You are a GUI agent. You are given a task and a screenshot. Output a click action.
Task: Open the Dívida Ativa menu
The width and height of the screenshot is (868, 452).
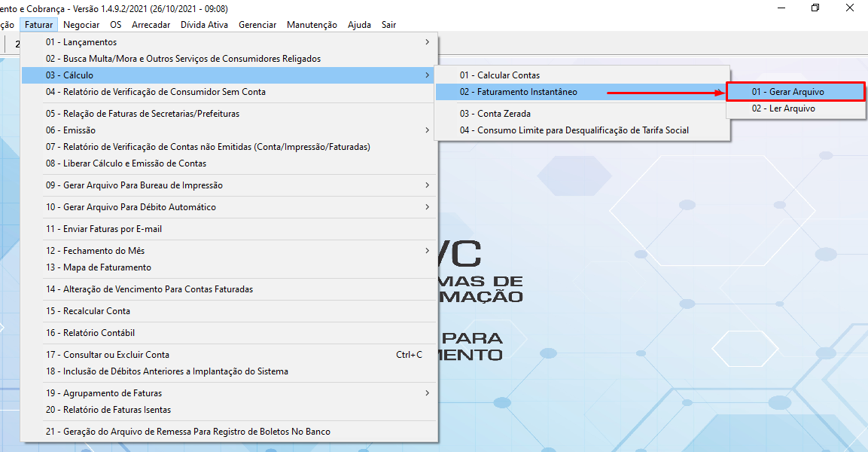click(203, 24)
